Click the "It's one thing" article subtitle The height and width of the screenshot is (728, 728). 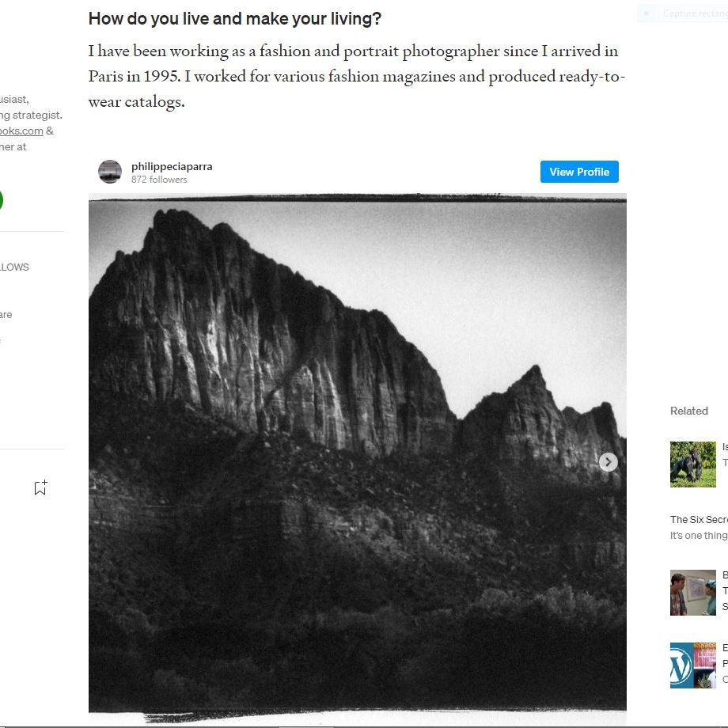(x=698, y=536)
